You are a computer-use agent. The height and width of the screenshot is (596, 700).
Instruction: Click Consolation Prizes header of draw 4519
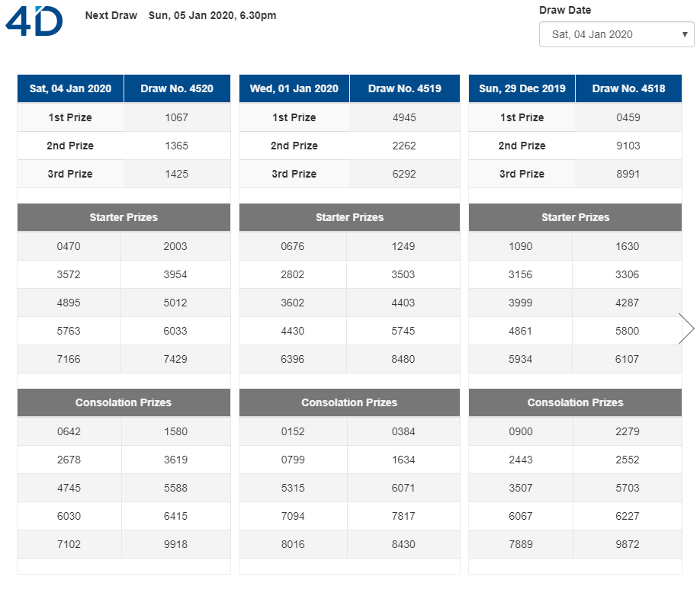[349, 402]
